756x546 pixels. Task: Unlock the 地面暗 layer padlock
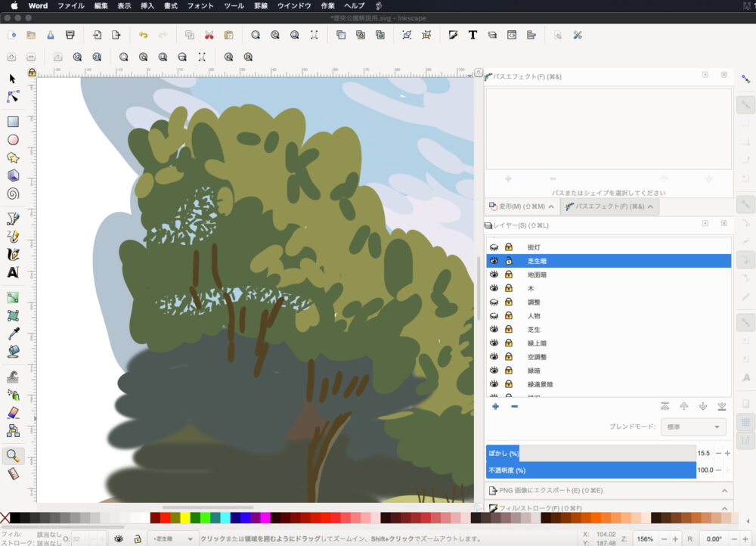tap(509, 275)
